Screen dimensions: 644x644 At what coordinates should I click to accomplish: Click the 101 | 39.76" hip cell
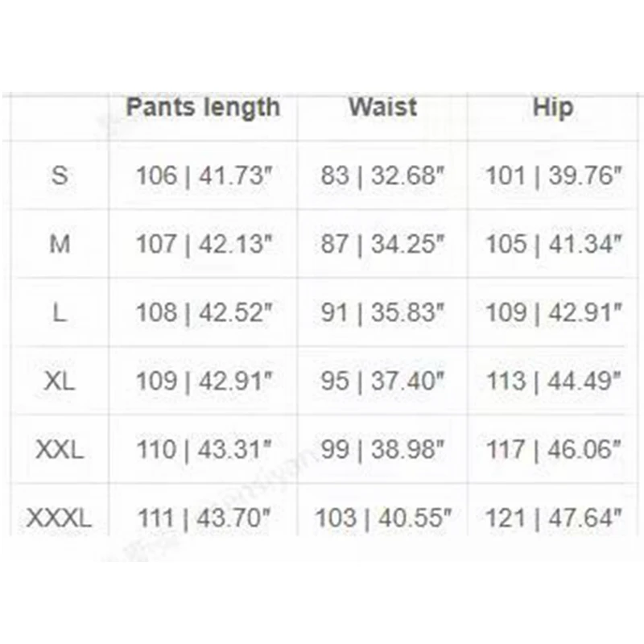[x=554, y=175]
